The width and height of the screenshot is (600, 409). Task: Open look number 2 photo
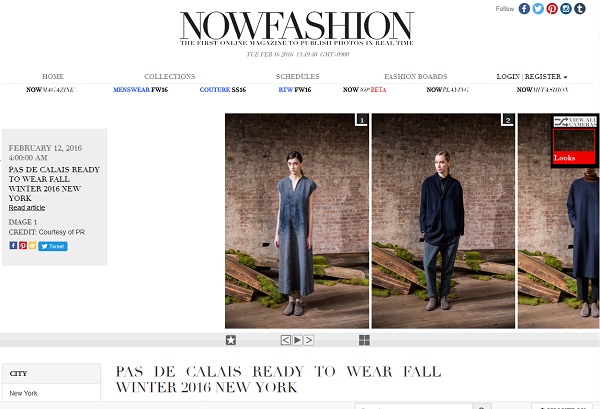pos(443,221)
